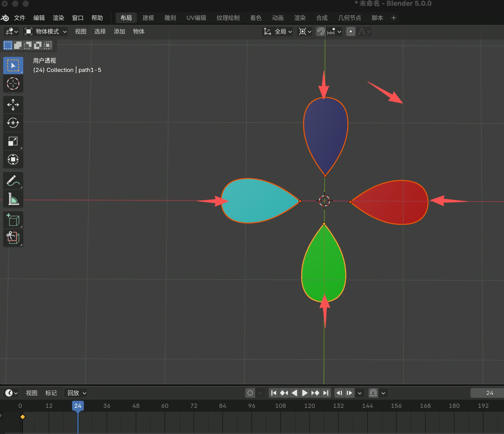Open the 文件 menu
504x434 pixels.
(19, 18)
